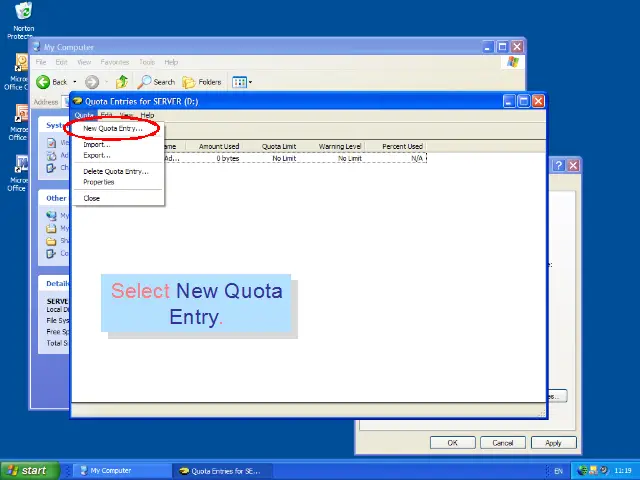Viewport: 640px width, 480px height.
Task: Choose Import from the Quota menu
Action: tap(96, 145)
